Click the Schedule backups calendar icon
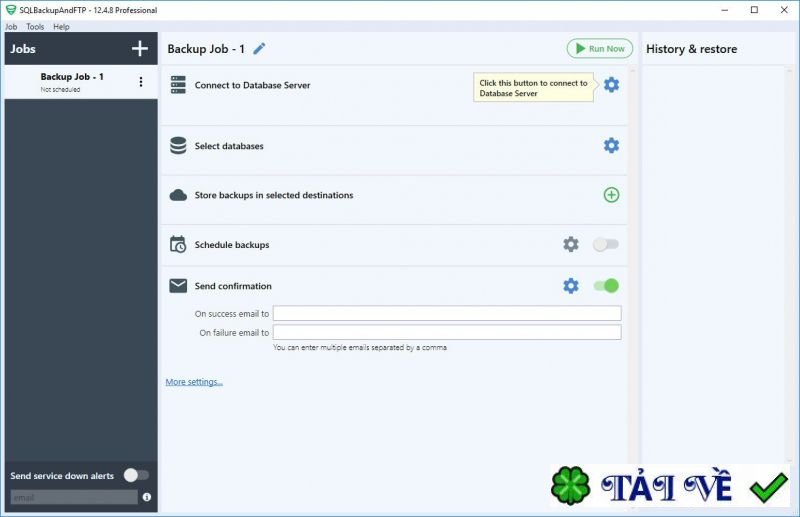 [178, 244]
